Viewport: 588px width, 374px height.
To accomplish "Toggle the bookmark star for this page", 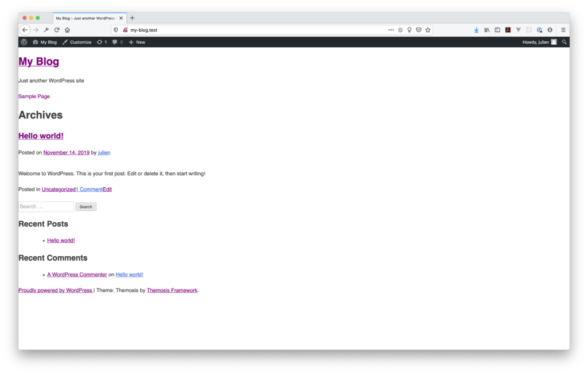I will coord(428,29).
